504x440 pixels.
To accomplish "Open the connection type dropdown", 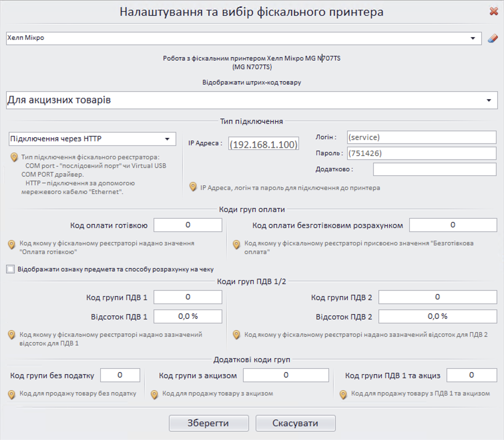I will coord(169,139).
